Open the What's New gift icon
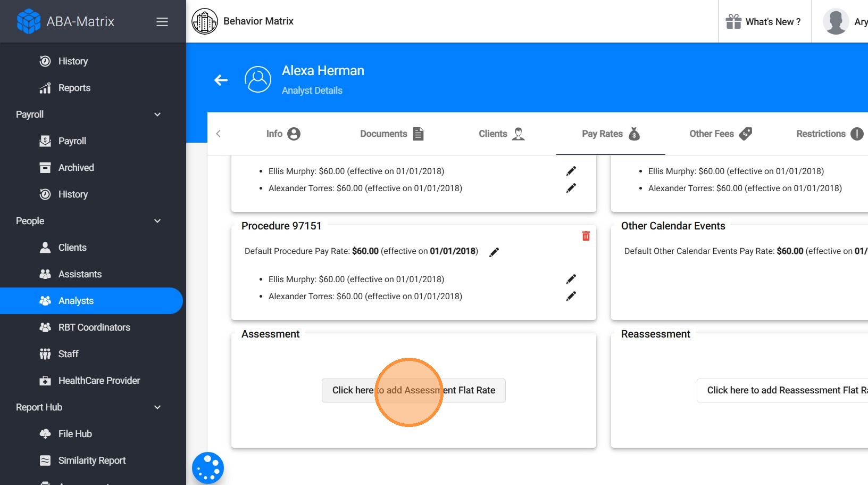The width and height of the screenshot is (868, 485). (x=733, y=21)
